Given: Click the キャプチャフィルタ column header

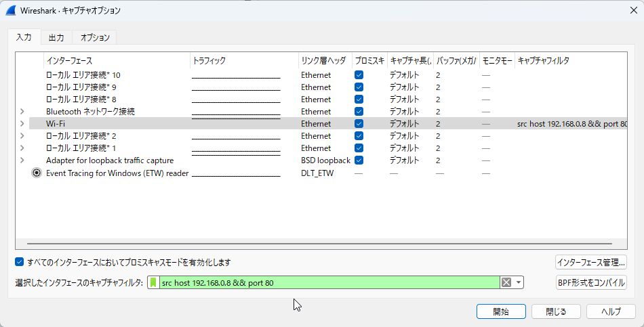Looking at the screenshot, I should (x=571, y=61).
